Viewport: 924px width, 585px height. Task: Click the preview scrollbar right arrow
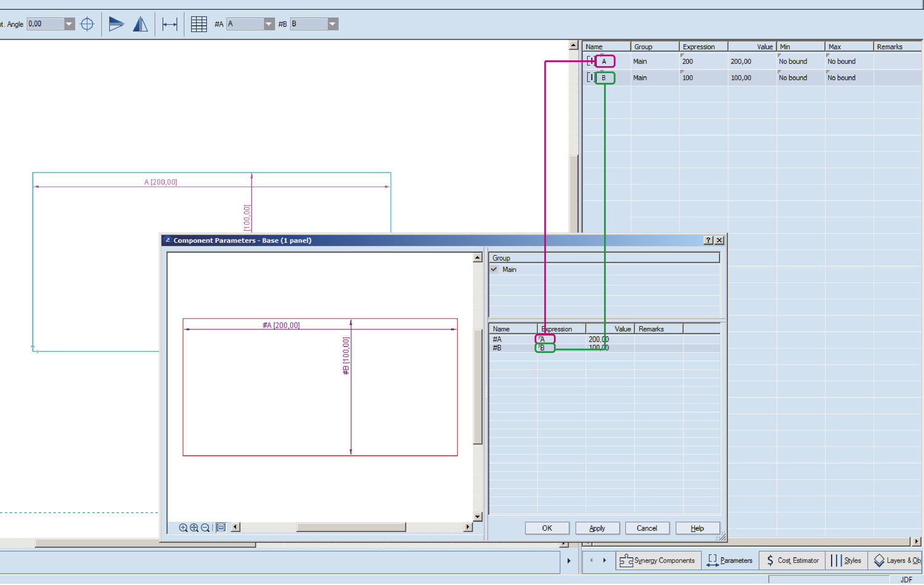(468, 527)
